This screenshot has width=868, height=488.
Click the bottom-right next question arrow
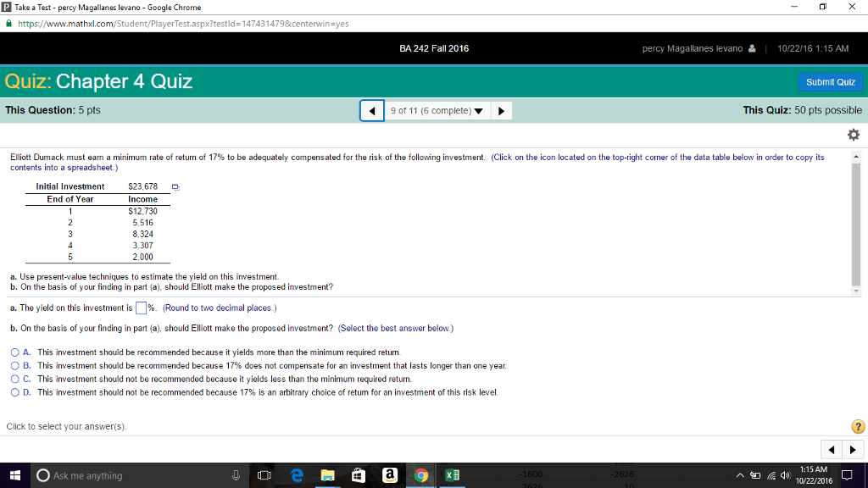pos(853,450)
